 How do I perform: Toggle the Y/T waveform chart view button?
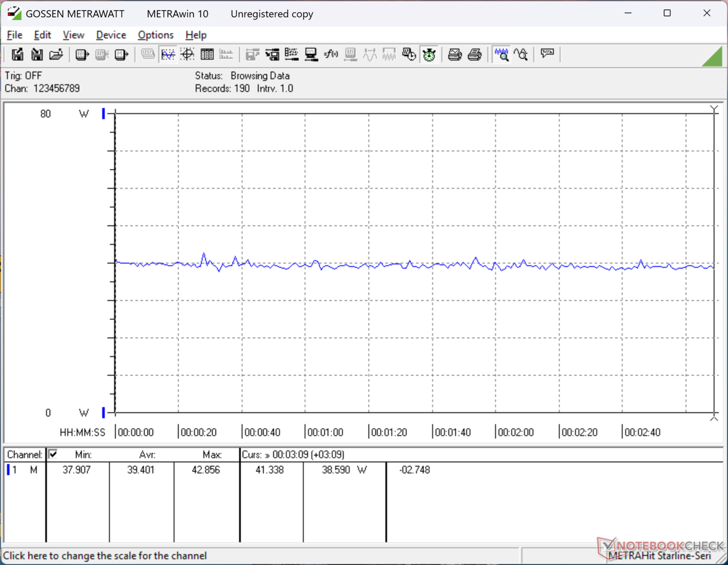(x=168, y=55)
